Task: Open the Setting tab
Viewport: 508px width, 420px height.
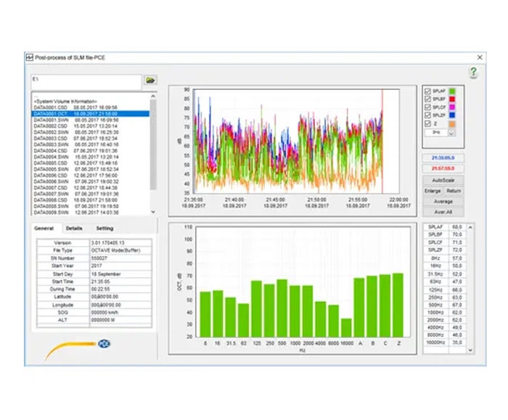Action: 105,228
